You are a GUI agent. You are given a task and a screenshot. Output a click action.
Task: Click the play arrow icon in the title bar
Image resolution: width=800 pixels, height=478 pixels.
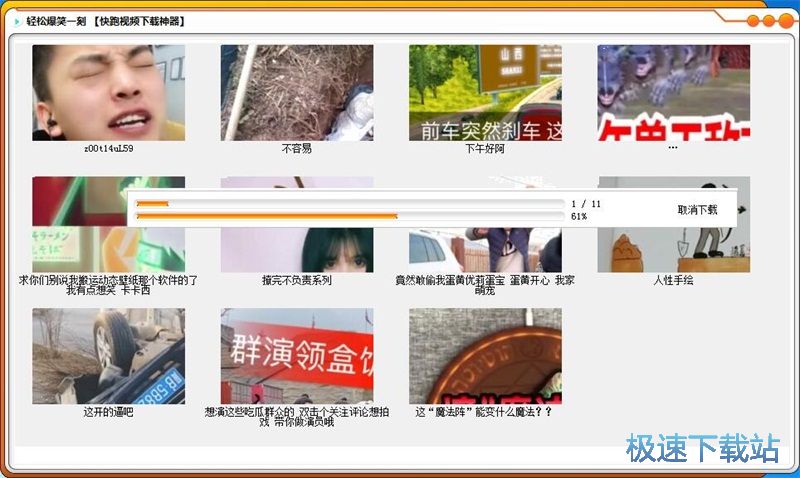(17, 21)
